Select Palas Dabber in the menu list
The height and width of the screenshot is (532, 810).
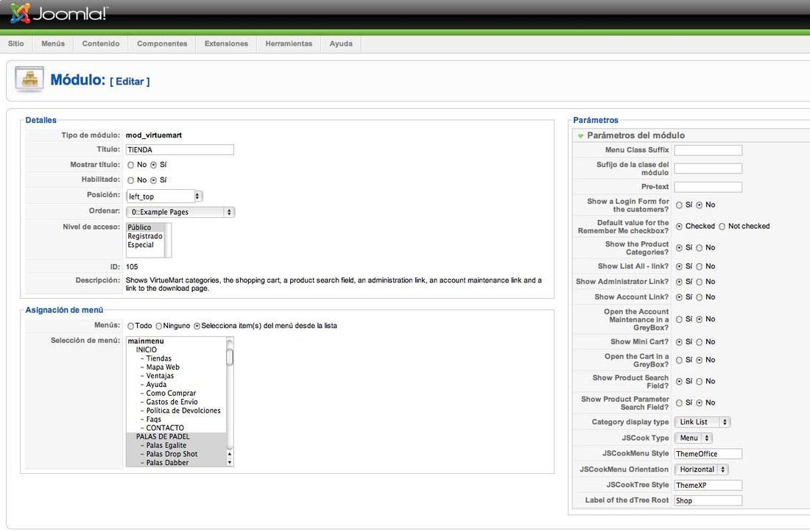pyautogui.click(x=176, y=463)
